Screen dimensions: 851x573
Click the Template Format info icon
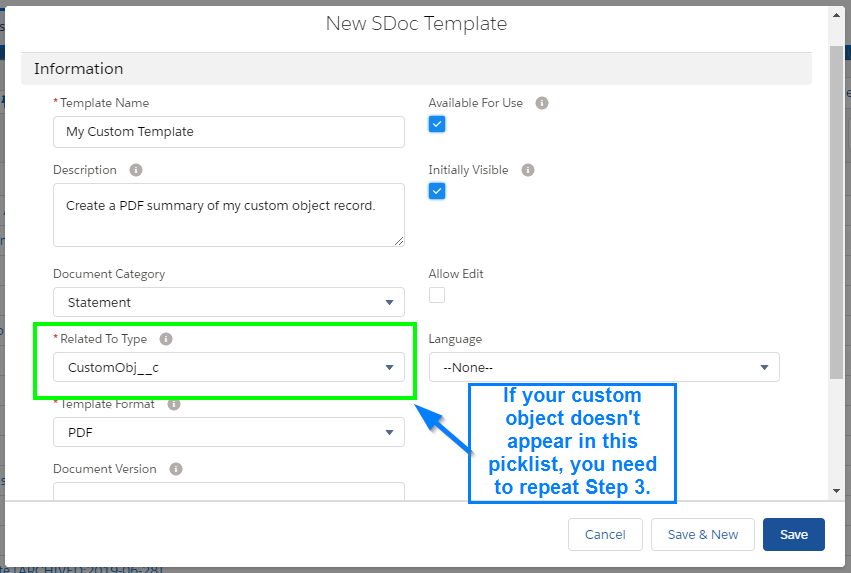pos(174,404)
